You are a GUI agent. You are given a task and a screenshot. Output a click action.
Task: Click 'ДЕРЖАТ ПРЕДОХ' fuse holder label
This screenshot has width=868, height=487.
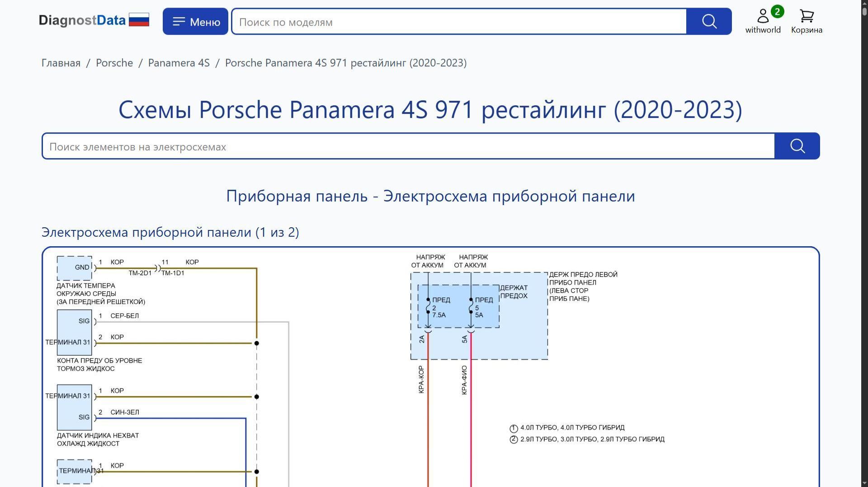[514, 292]
